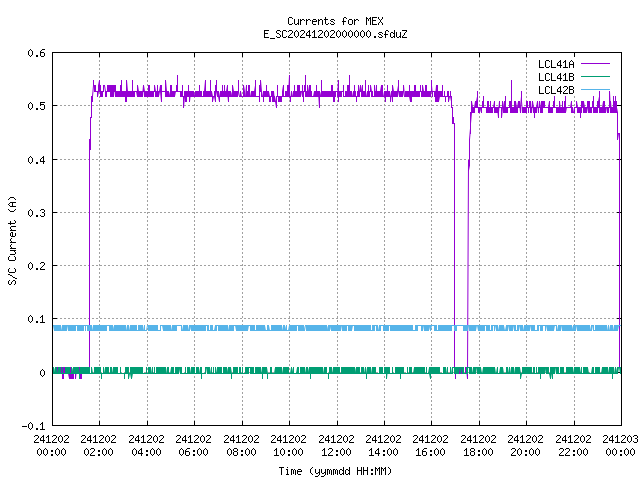
Task: Click the 0.1 y-axis tick value
Action: 36,319
